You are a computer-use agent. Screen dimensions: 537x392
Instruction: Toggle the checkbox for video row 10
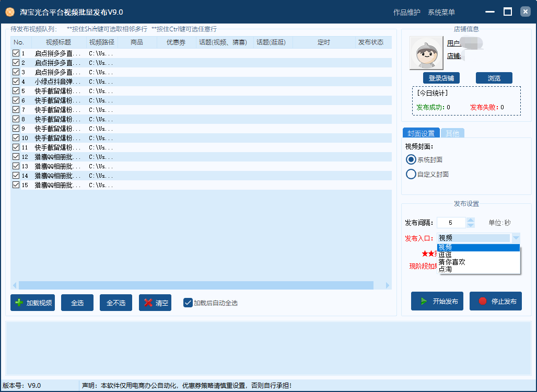click(x=16, y=138)
